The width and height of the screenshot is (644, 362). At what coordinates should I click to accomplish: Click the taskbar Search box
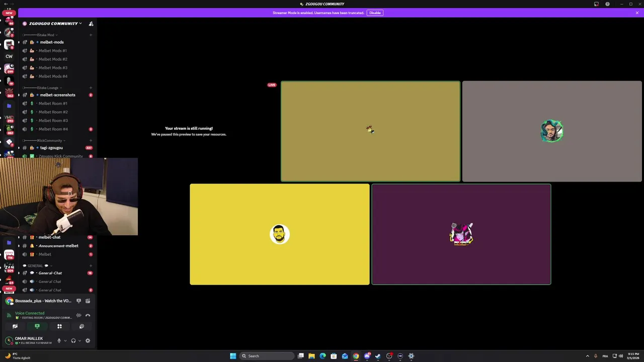pos(267,356)
